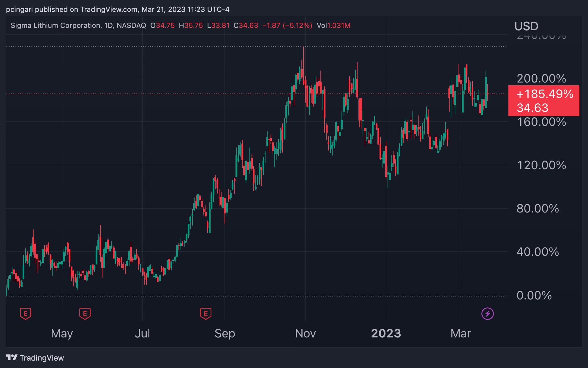Click the close value C34.63
Viewport: 588px width, 368px height.
point(246,26)
